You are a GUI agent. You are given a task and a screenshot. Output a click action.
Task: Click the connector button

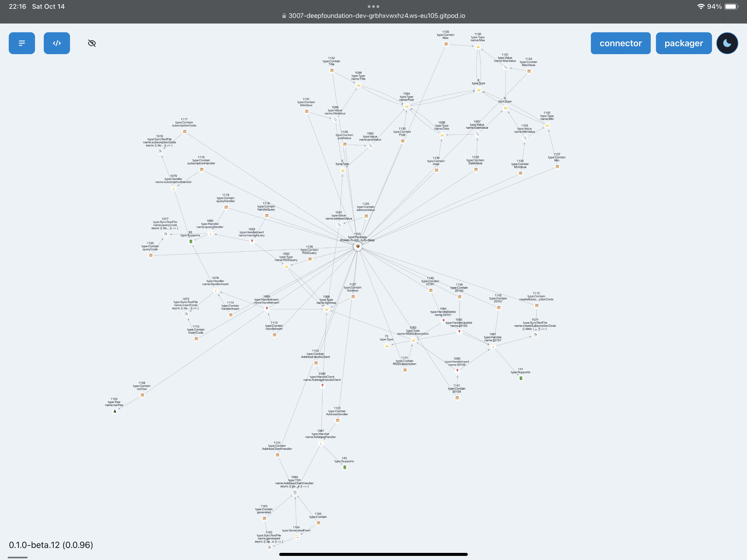[x=620, y=43]
